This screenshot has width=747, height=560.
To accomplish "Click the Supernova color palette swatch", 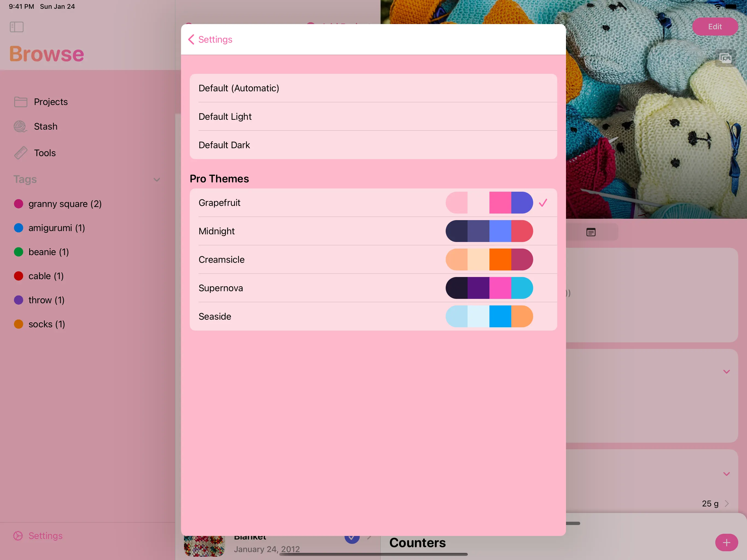I will tap(489, 288).
